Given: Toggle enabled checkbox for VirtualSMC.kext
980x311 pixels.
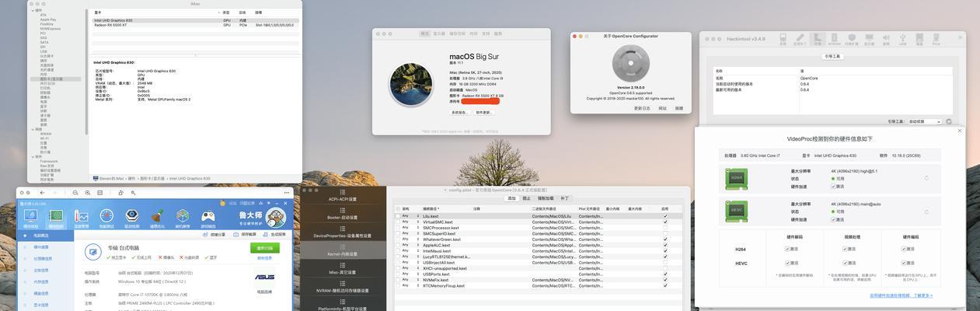Looking at the screenshot, I should click(x=665, y=222).
